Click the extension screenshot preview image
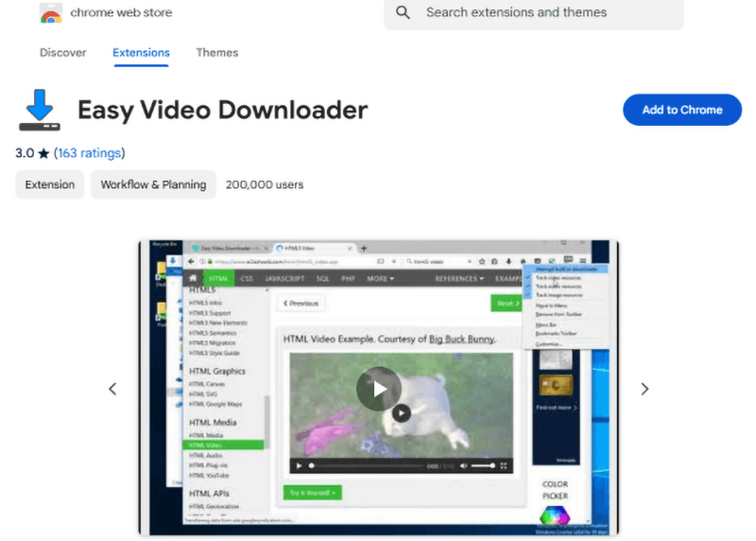This screenshot has height=541, width=756. click(379, 388)
